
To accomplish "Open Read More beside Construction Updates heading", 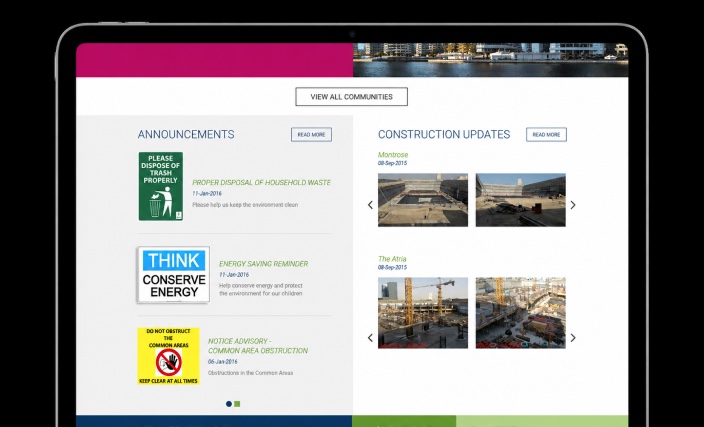I will click(546, 135).
